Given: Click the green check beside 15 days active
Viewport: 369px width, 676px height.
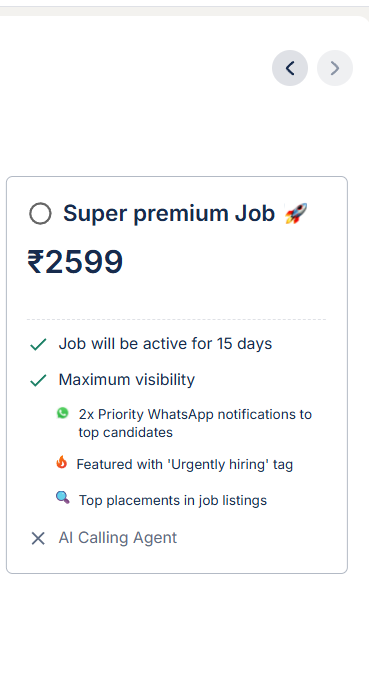Looking at the screenshot, I should [x=38, y=344].
